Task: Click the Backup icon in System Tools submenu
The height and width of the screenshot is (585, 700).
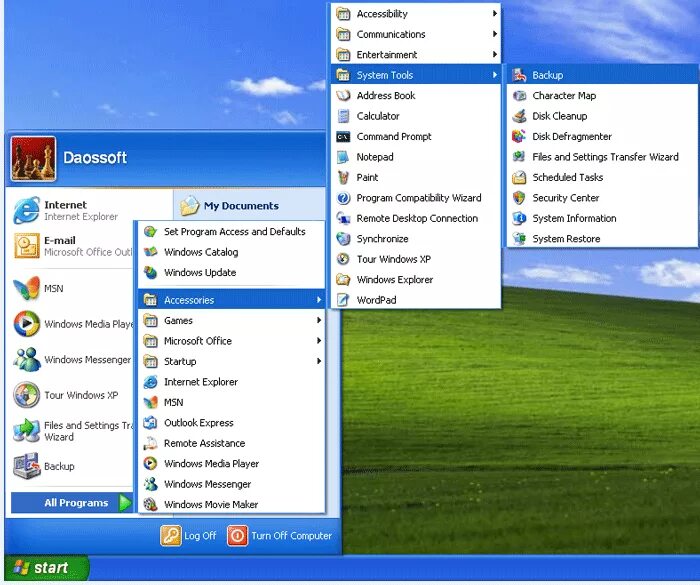Action: (519, 75)
